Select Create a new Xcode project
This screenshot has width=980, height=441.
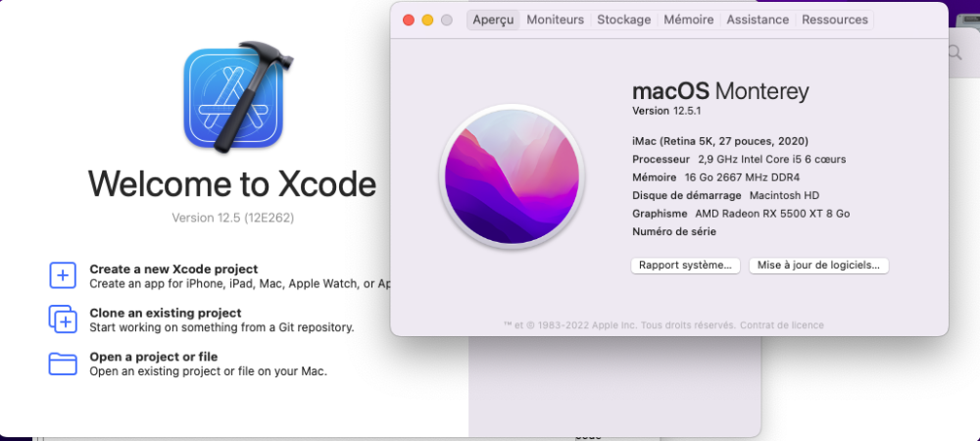tap(173, 269)
